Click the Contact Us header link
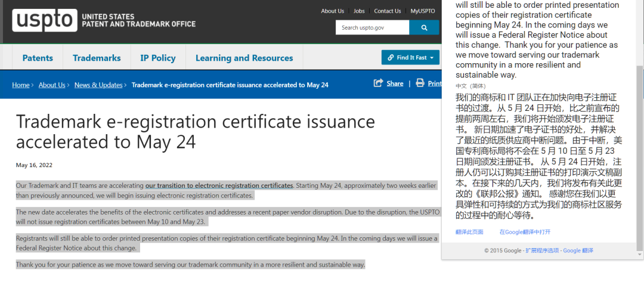Image resolution: width=644 pixels, height=285 pixels. point(388,11)
